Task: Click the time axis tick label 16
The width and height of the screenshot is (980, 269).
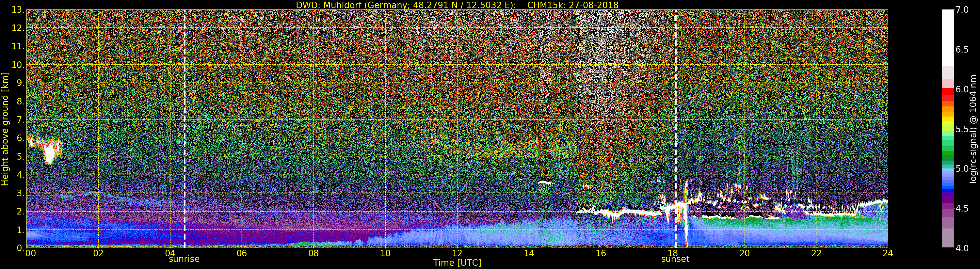Action: (x=601, y=253)
